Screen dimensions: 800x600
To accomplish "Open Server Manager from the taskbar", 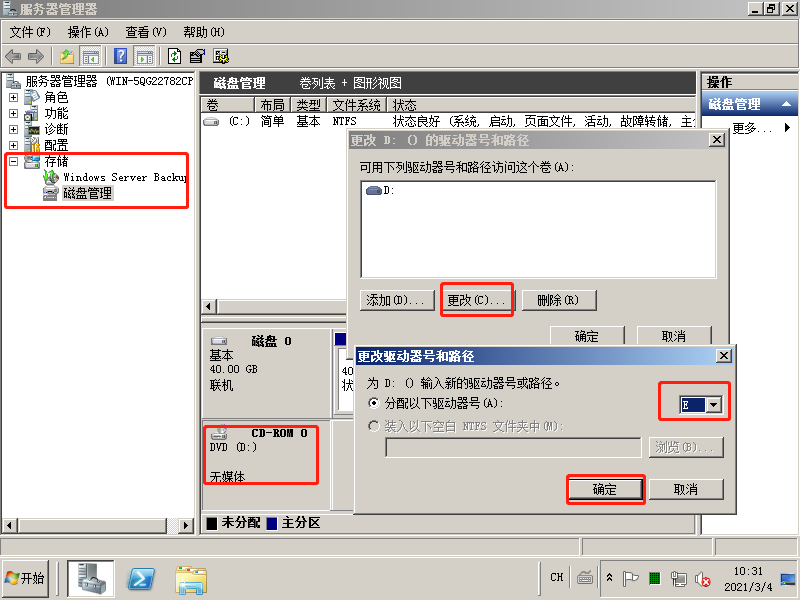I will (91, 578).
